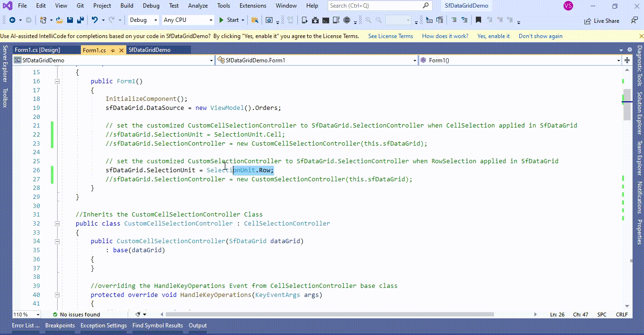The height and width of the screenshot is (335, 644).
Task: Click Don't show again link
Action: point(541,36)
